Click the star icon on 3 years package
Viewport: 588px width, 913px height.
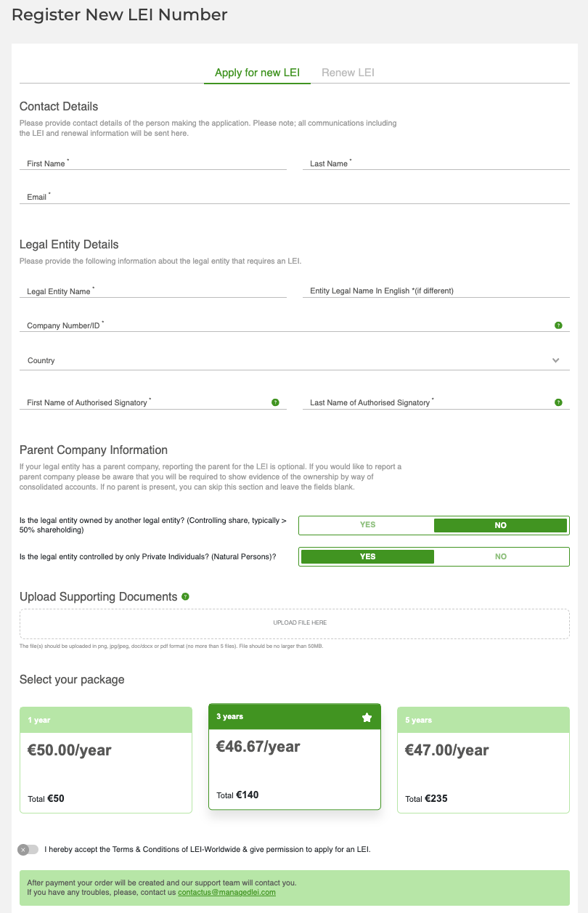367,718
